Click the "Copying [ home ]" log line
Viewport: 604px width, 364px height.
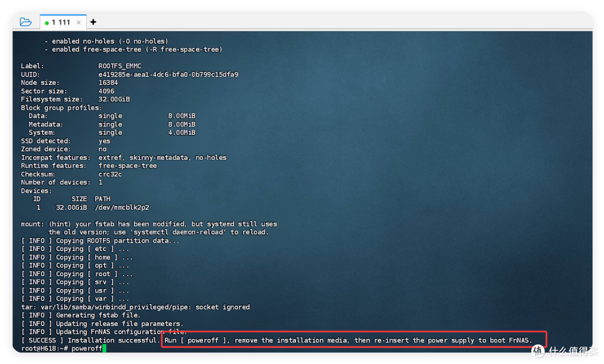pos(77,257)
